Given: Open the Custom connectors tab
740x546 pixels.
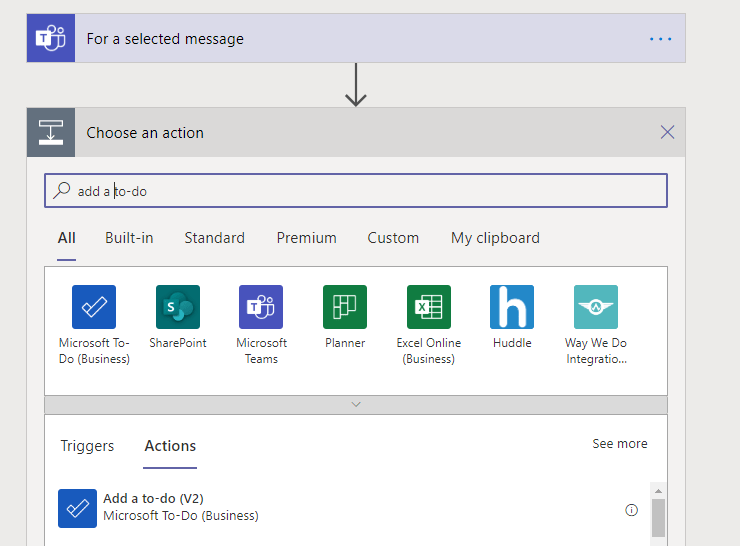Looking at the screenshot, I should tap(393, 238).
